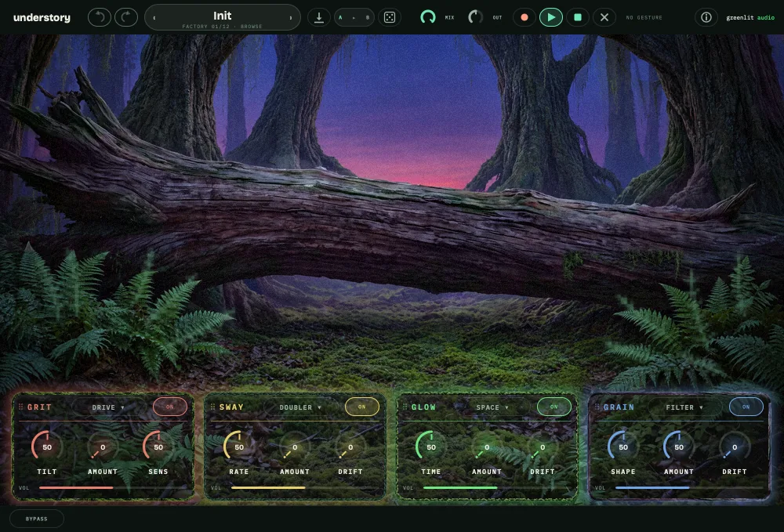The image size is (784, 532).
Task: Click the GLOW DRIFT knob
Action: [x=542, y=446]
